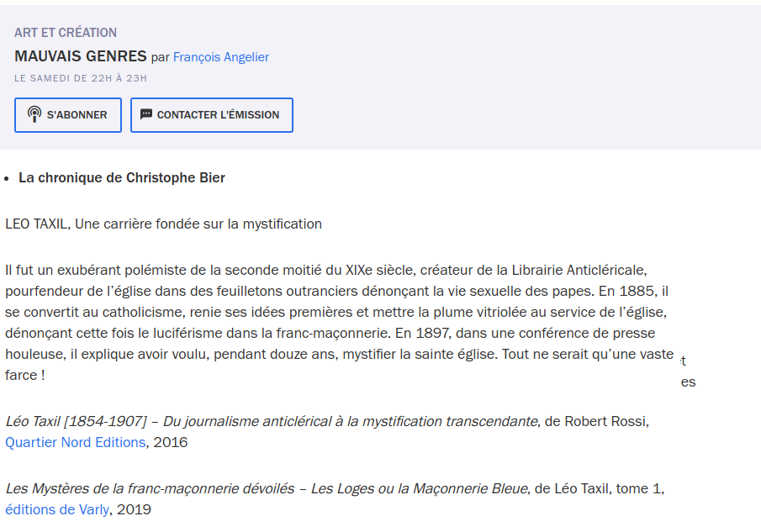This screenshot has height=532, width=761.
Task: Click the chat bubble icon beside Contacter
Action: (146, 114)
